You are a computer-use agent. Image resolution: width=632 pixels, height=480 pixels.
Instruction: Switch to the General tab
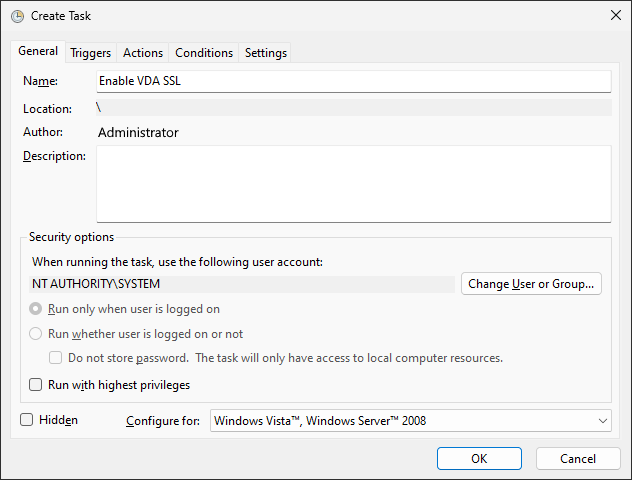(38, 52)
